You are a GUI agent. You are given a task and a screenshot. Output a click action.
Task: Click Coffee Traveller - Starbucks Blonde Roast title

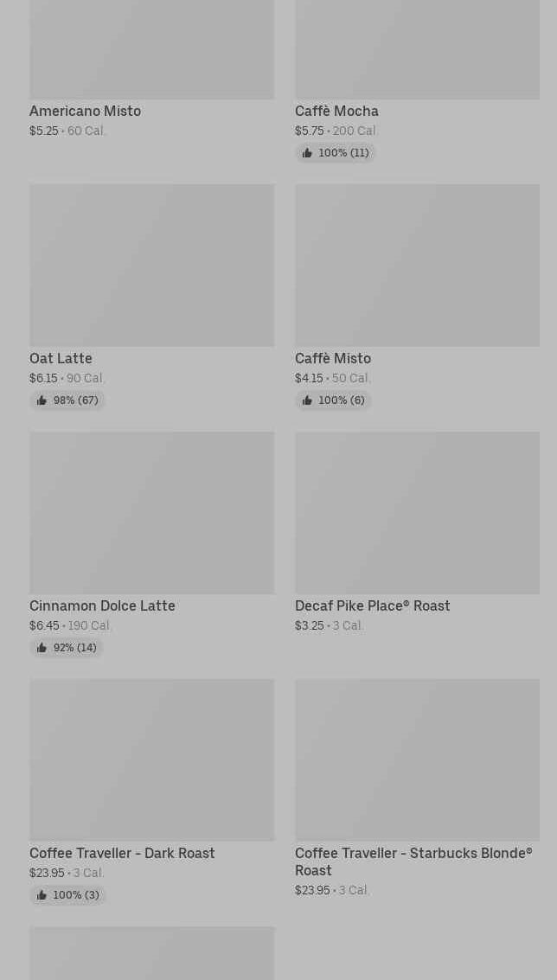413,862
